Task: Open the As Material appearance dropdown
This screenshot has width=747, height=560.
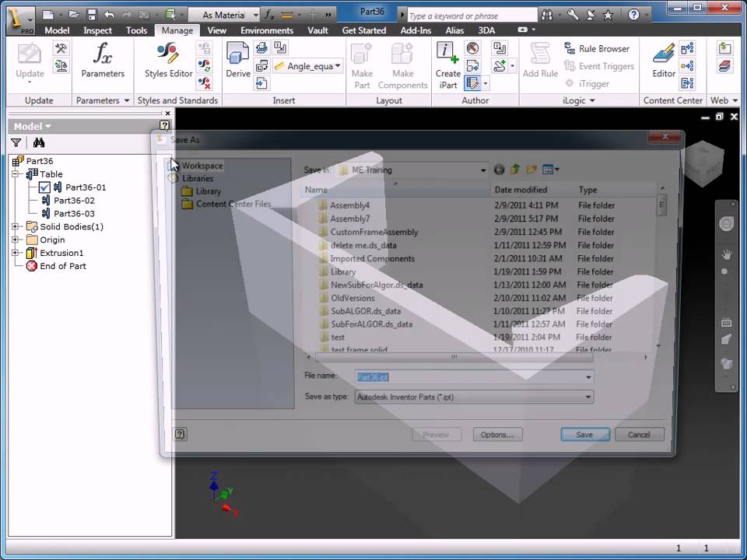Action: tap(255, 16)
